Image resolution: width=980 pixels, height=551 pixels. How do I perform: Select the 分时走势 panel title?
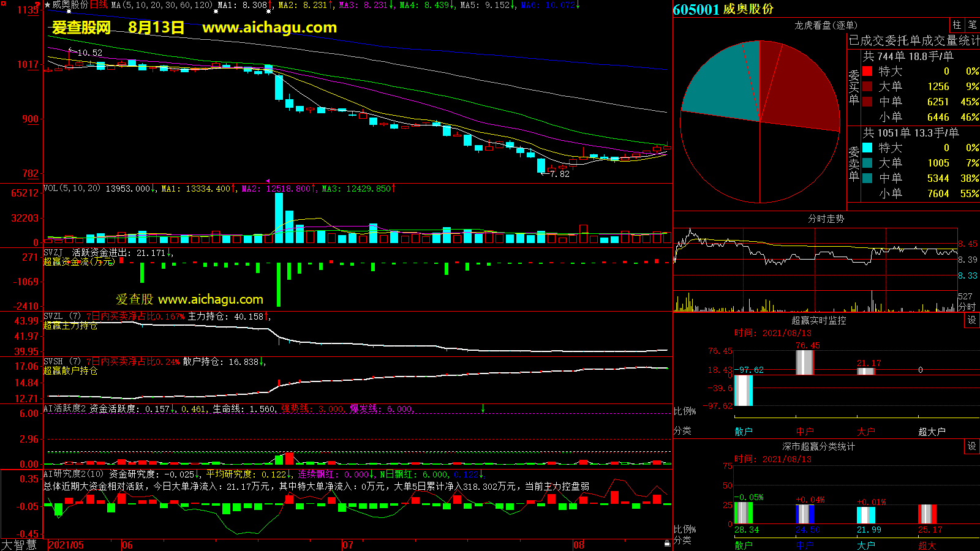point(826,219)
